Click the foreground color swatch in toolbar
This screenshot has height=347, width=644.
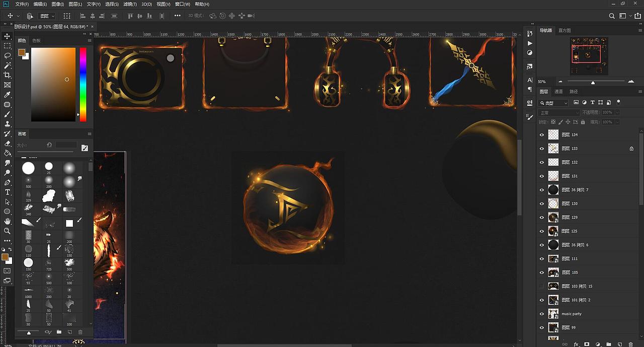(x=5, y=257)
